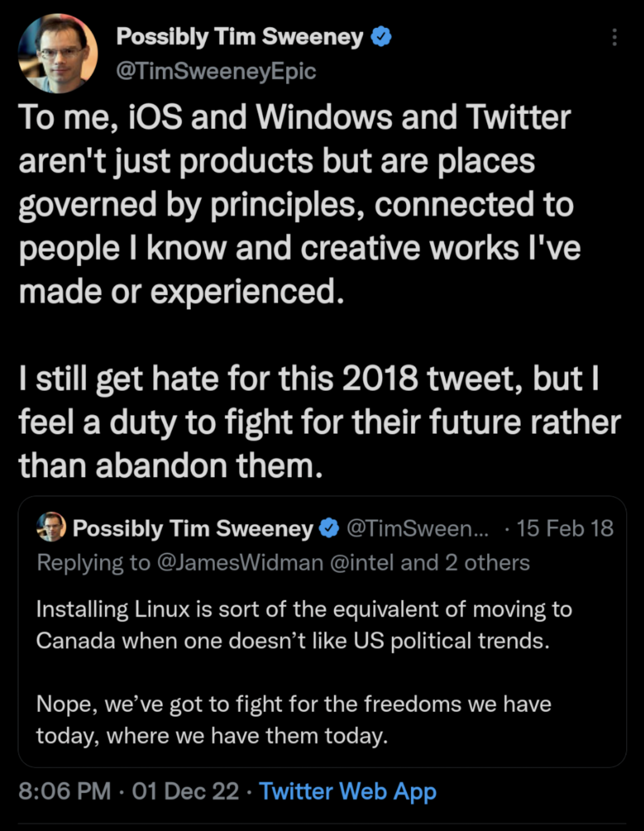Click truncated @TimSween... handle in quote
644x831 pixels.
pos(417,529)
